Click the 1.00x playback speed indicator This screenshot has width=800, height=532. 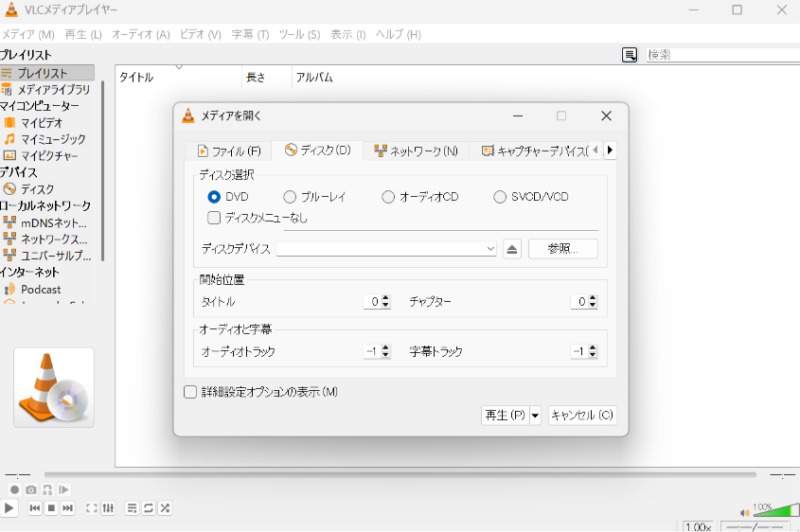[698, 526]
